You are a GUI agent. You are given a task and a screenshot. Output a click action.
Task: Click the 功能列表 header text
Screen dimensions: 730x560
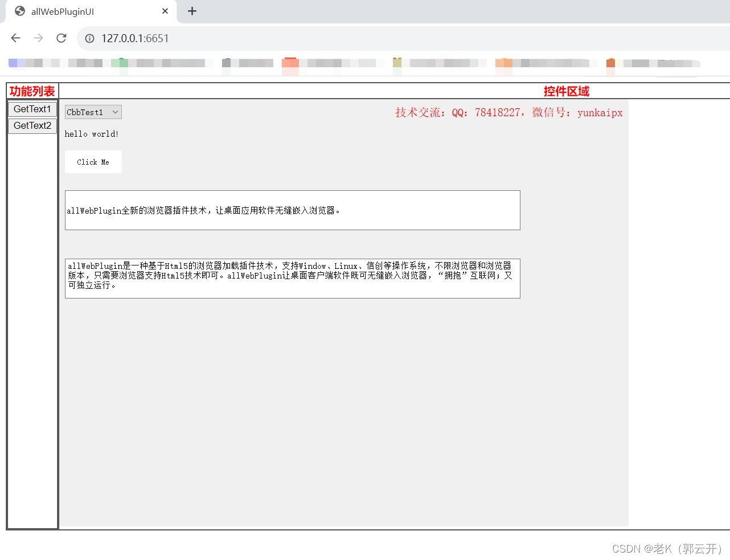[x=32, y=91]
